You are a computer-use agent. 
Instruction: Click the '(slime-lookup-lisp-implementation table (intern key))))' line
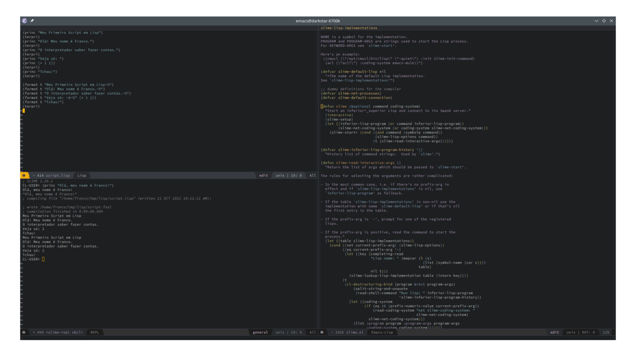pos(409,276)
